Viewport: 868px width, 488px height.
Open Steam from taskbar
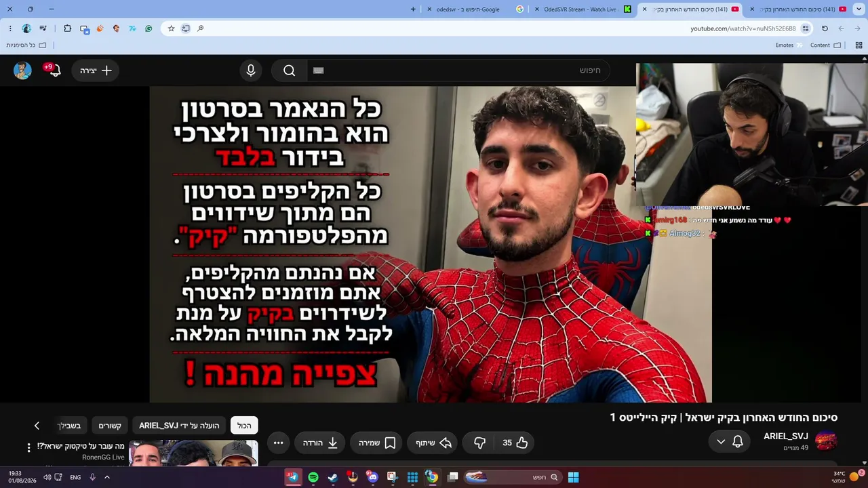(x=332, y=477)
